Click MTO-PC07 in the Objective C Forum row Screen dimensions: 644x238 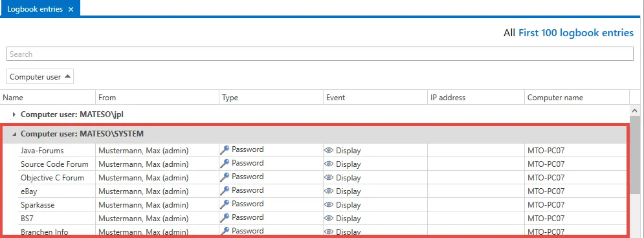546,178
